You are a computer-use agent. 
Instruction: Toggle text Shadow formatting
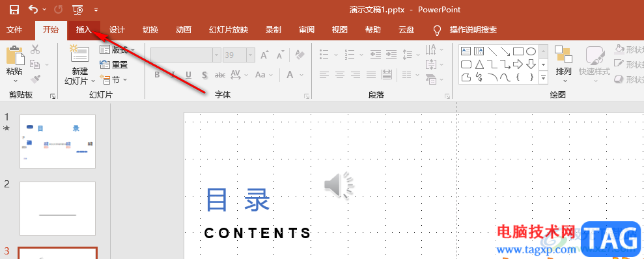coord(204,75)
